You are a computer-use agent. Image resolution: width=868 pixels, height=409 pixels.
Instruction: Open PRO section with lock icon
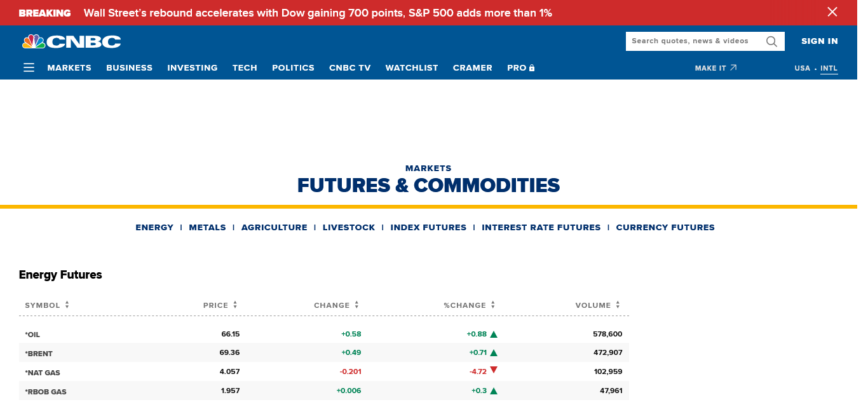pyautogui.click(x=520, y=67)
